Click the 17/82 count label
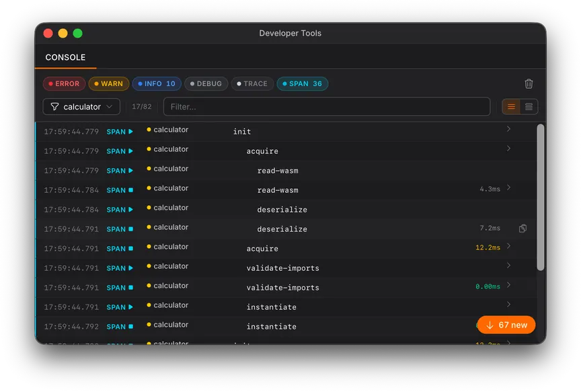 141,107
